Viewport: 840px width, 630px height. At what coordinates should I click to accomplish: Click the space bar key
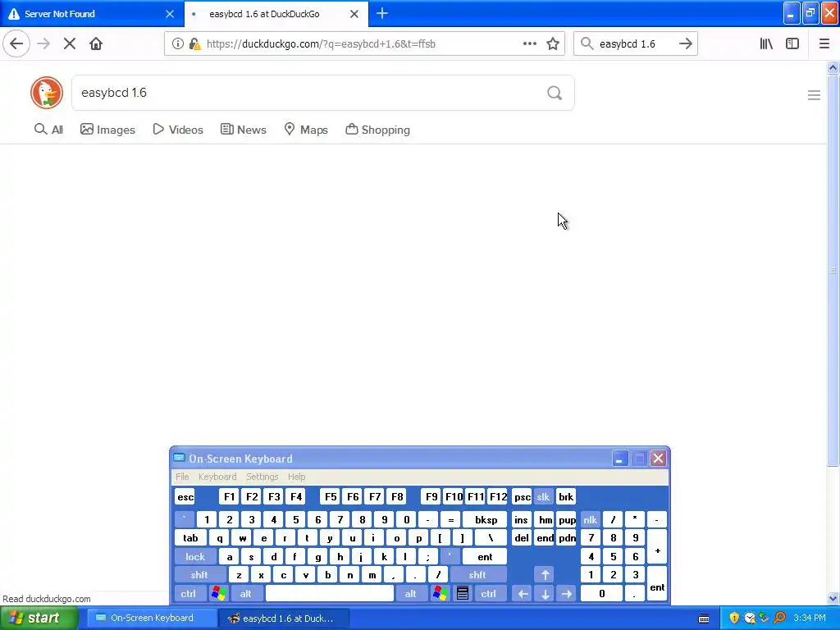click(x=330, y=594)
